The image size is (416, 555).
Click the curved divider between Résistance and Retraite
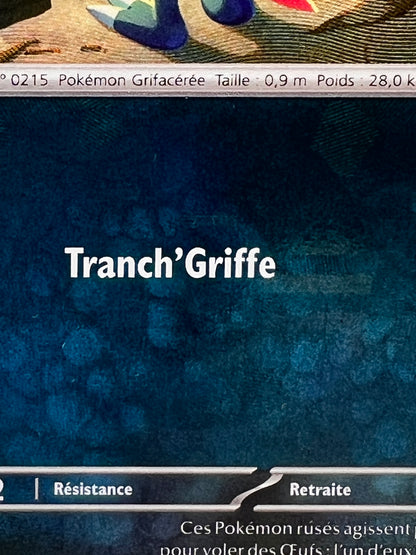click(256, 489)
